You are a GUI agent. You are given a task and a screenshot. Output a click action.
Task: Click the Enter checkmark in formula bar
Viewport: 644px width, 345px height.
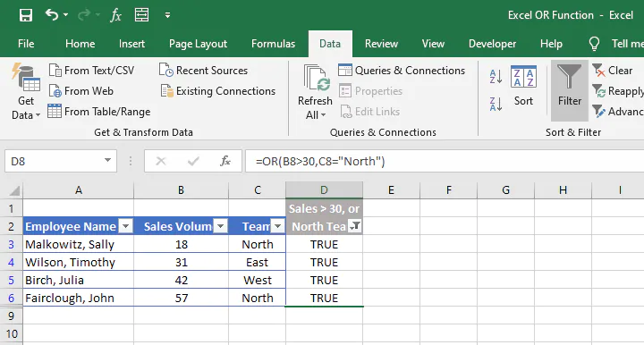pos(193,161)
